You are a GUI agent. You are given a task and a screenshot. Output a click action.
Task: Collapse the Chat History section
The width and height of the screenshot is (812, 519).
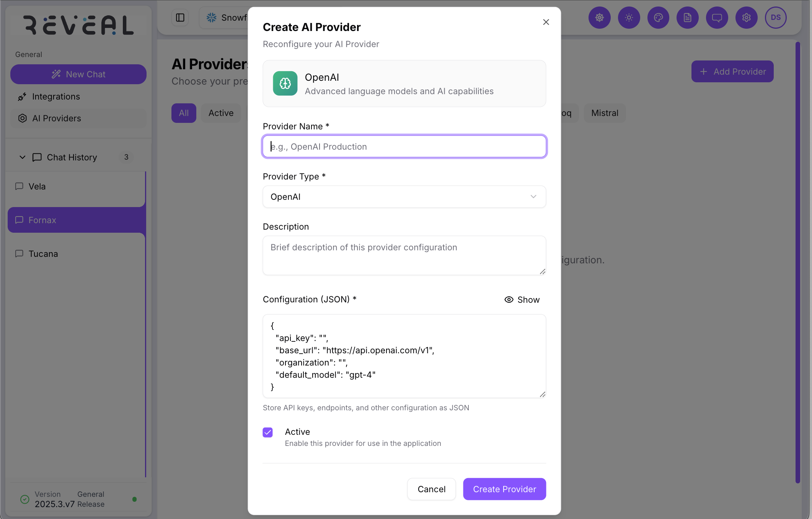click(22, 157)
